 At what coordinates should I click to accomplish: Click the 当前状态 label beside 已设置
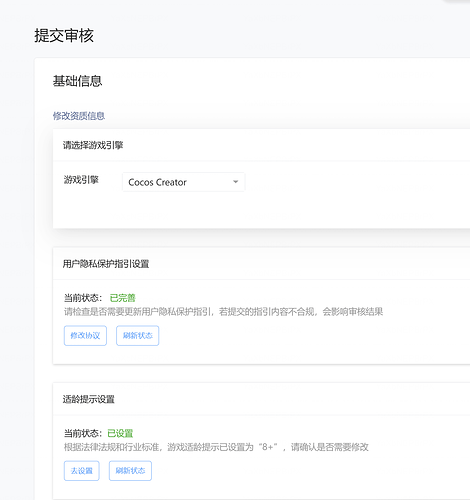point(83,433)
